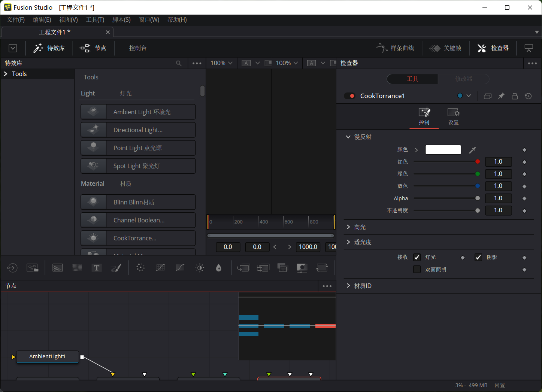Pin the CookTorrance1 inspector
The image size is (542, 392).
coord(501,96)
